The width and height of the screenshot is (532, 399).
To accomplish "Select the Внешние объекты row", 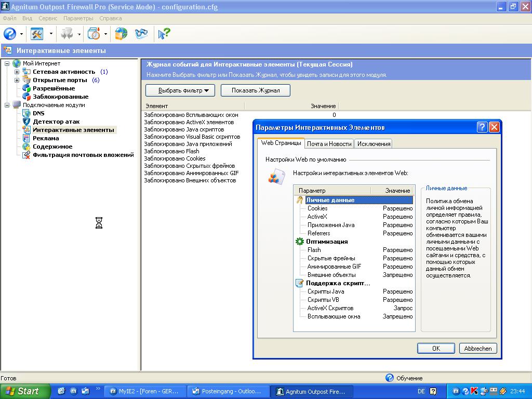I will pyautogui.click(x=354, y=274).
